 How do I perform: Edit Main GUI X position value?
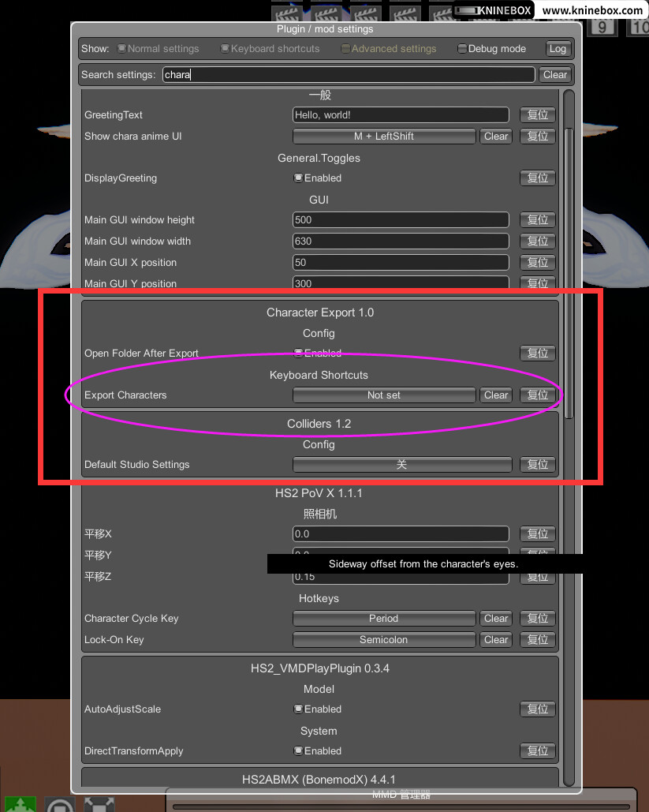pos(401,263)
